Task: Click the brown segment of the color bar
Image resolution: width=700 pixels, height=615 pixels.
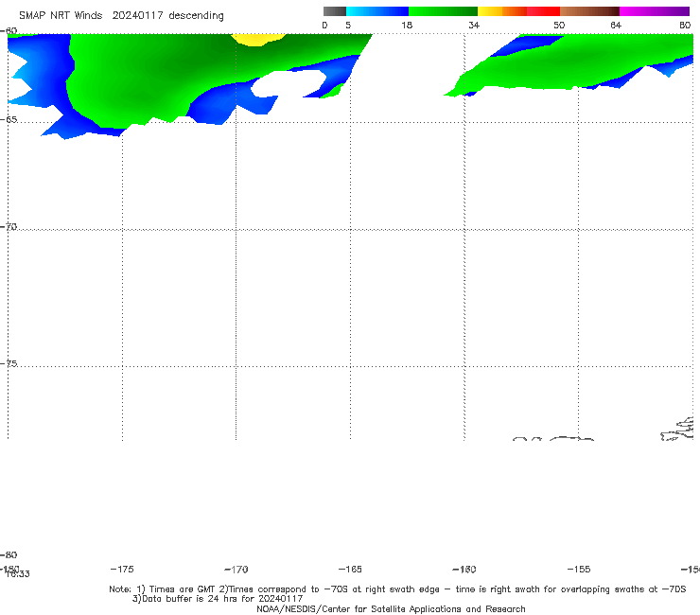Action: point(589,11)
